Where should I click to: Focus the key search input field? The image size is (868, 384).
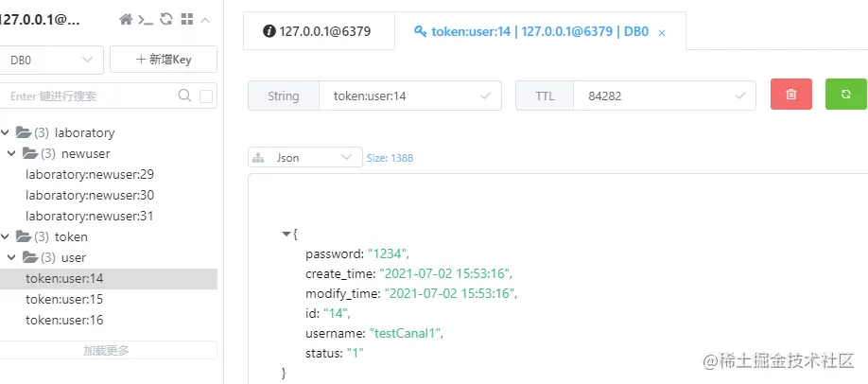point(90,96)
